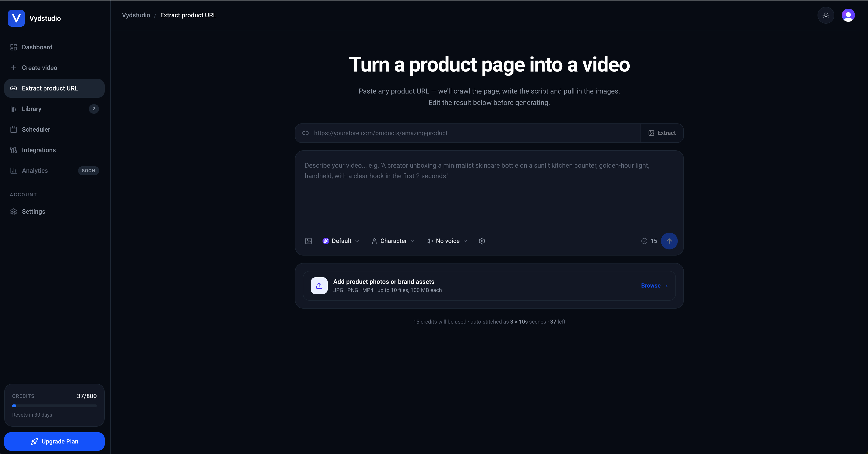Open the No voice dropdown

(447, 241)
